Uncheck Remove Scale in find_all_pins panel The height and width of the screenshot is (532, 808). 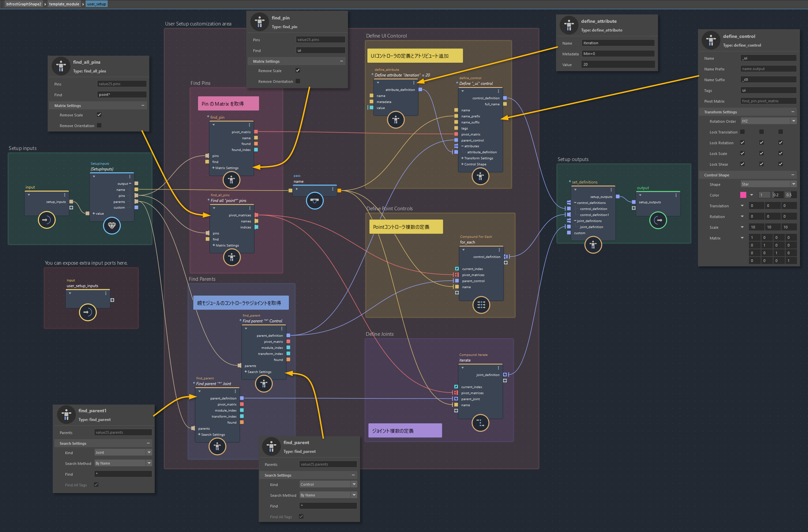coord(99,115)
